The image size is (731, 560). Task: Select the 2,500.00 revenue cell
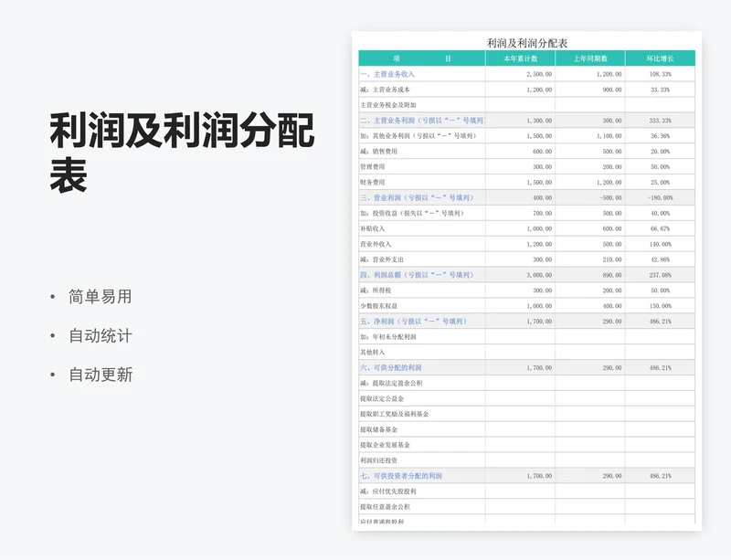pyautogui.click(x=538, y=74)
